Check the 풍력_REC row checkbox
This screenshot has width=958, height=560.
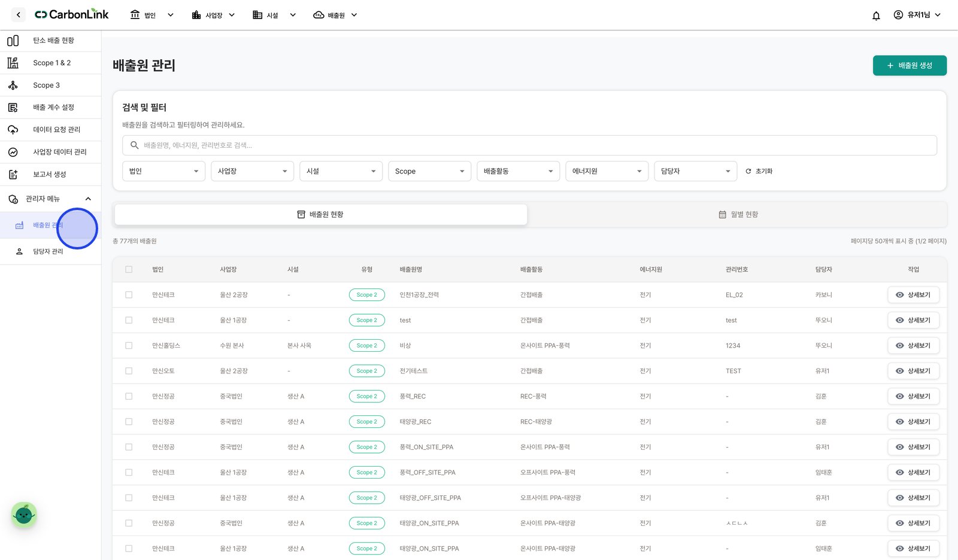coord(129,396)
